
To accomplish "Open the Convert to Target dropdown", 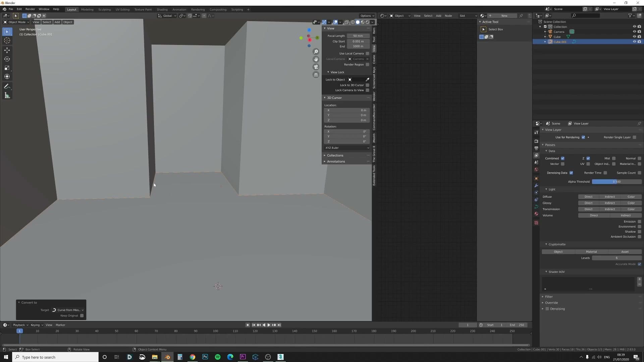I will pos(68,310).
